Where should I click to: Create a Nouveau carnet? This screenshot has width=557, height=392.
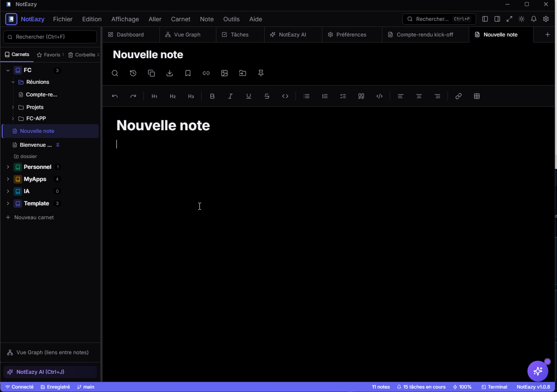pos(30,217)
